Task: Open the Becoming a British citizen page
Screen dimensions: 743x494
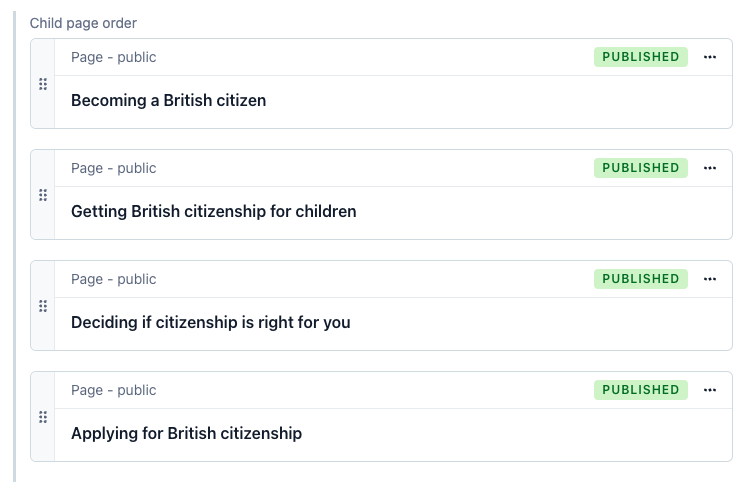Action: 168,100
